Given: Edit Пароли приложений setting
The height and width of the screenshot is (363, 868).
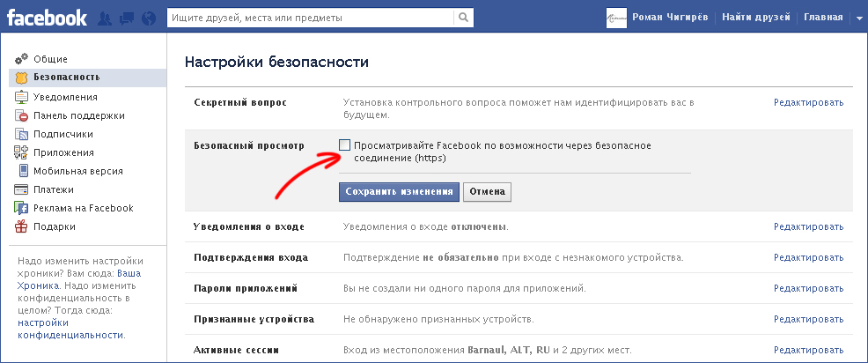Looking at the screenshot, I should pos(808,289).
